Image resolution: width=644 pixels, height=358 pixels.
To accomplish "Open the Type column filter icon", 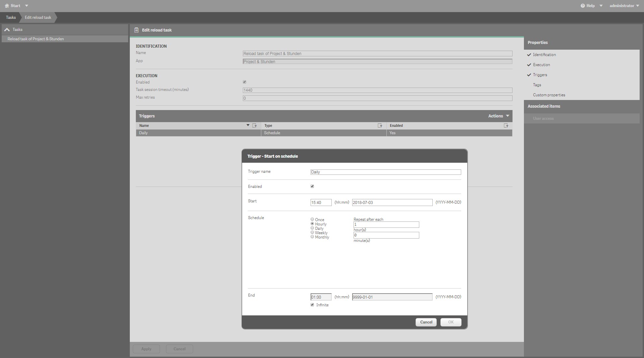I will tap(380, 125).
